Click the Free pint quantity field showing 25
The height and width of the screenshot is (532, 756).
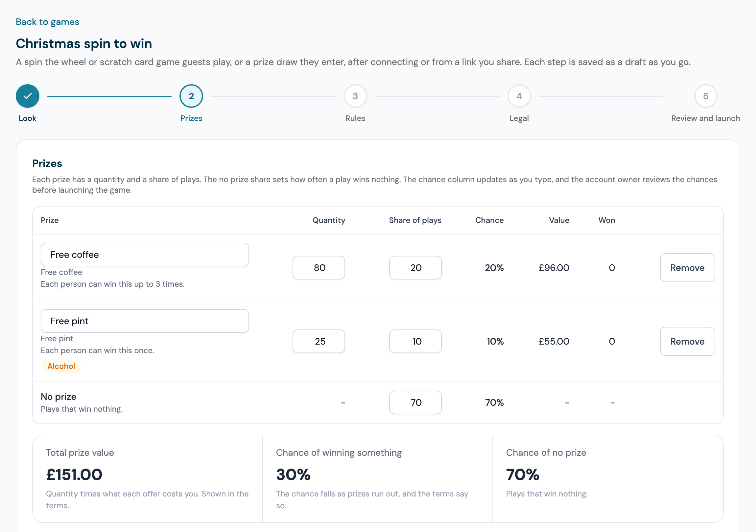tap(319, 341)
